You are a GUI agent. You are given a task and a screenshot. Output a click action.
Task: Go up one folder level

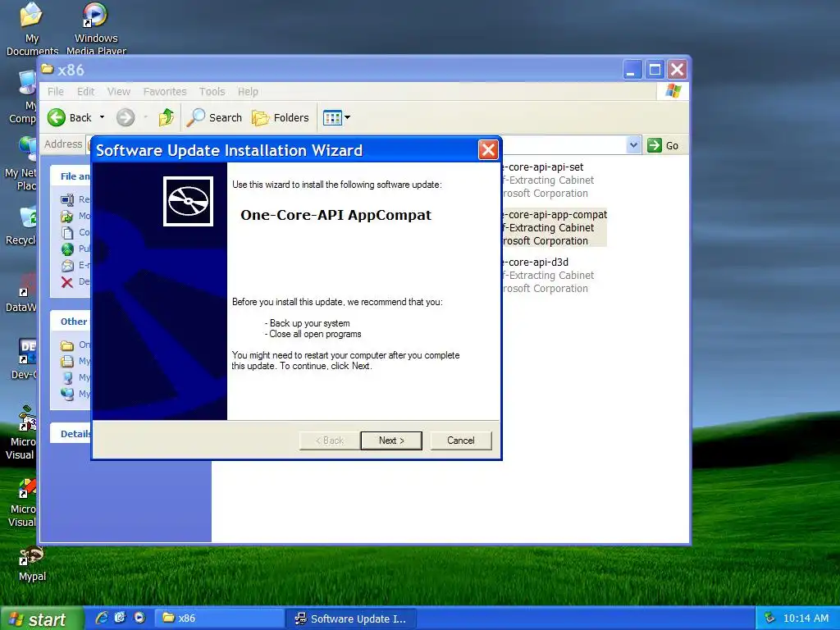(x=166, y=117)
